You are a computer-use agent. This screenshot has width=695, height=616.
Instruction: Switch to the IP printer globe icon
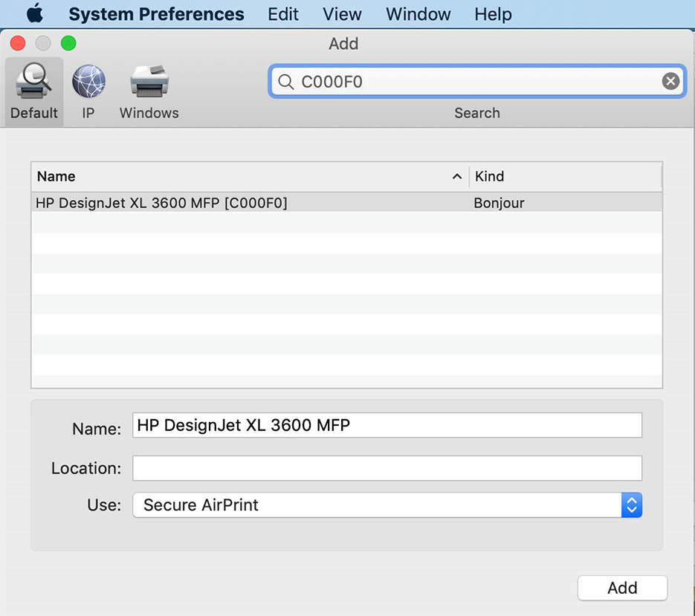(x=88, y=82)
